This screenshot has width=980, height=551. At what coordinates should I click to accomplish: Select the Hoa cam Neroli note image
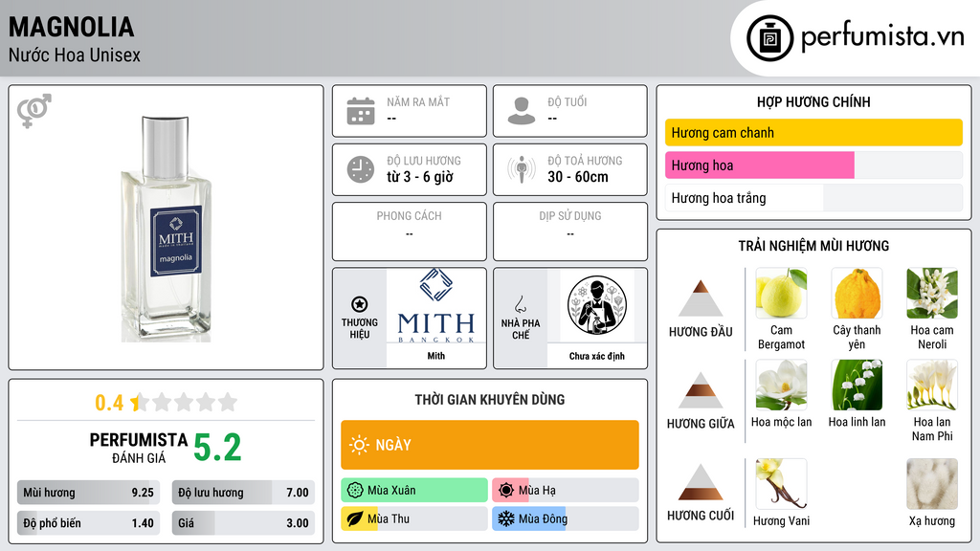pyautogui.click(x=932, y=293)
